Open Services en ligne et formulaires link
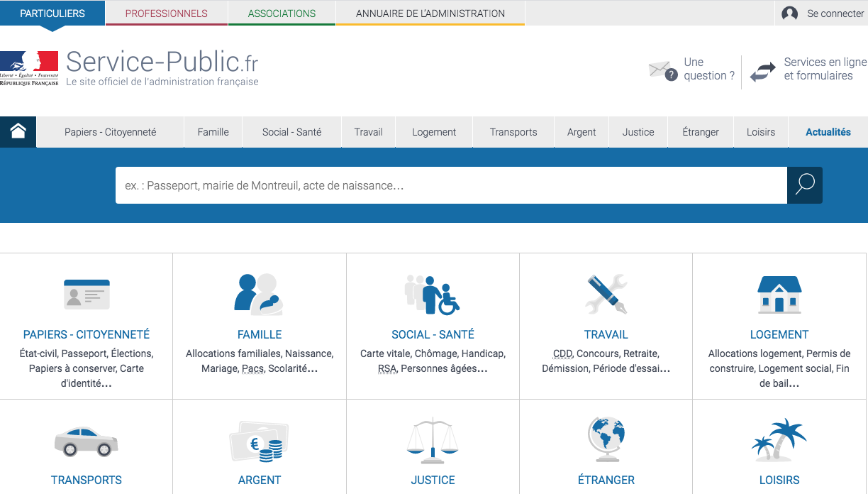The image size is (868, 494). (825, 69)
